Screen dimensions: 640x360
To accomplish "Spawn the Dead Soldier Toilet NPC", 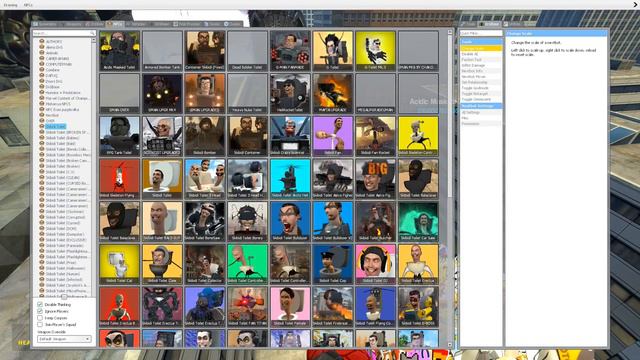I will (247, 51).
